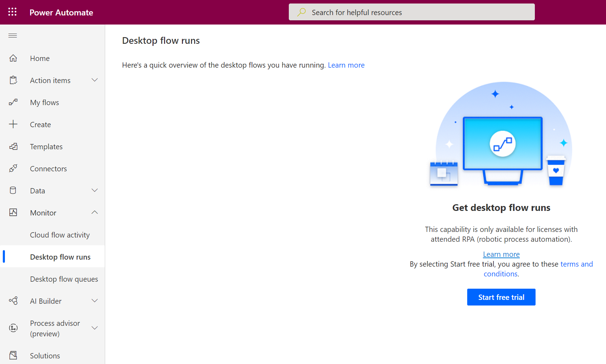Click the Get desktop flow runs heading

coord(501,208)
